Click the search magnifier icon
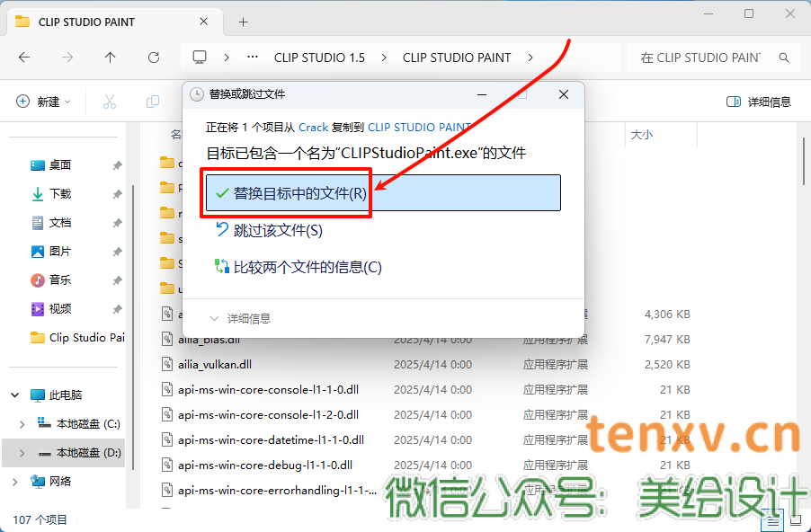 784,58
